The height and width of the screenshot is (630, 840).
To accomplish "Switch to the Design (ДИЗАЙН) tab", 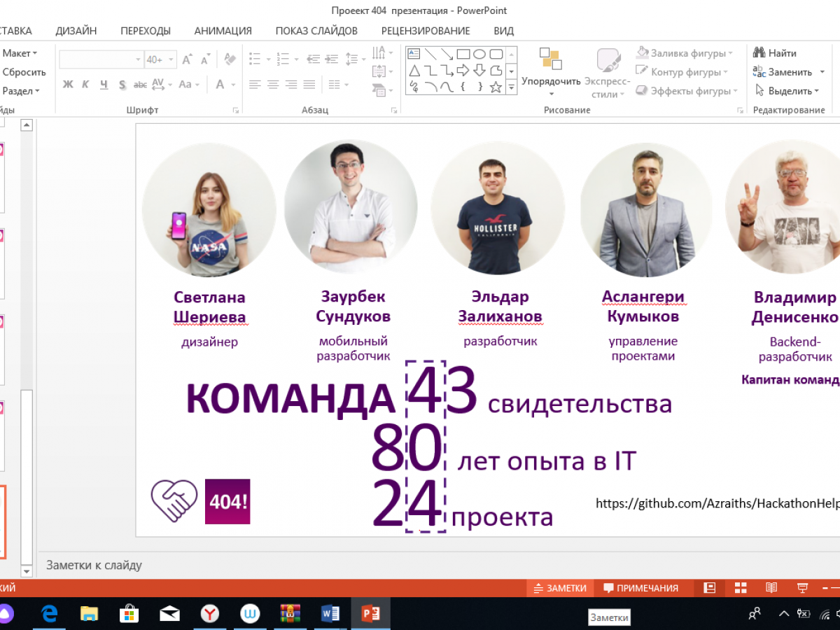I will click(x=76, y=31).
